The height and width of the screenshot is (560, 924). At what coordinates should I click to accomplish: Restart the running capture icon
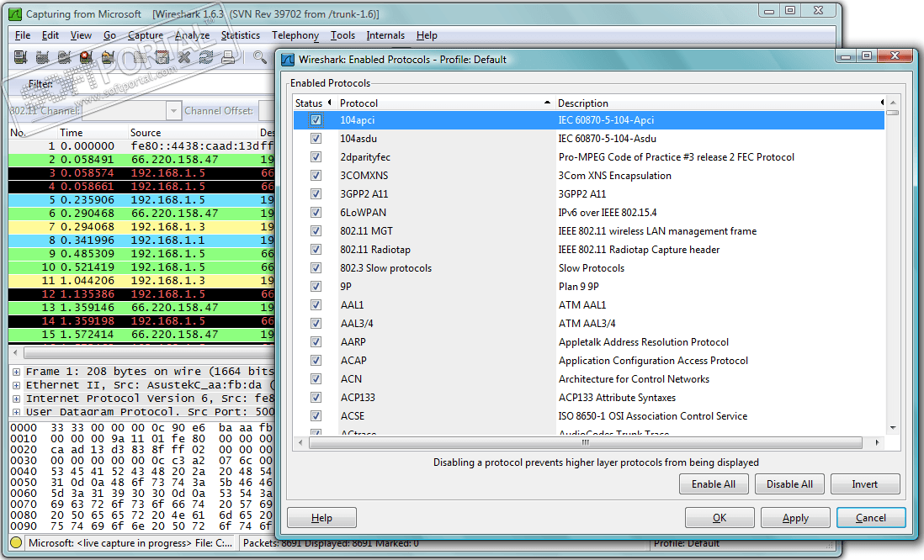(108, 57)
